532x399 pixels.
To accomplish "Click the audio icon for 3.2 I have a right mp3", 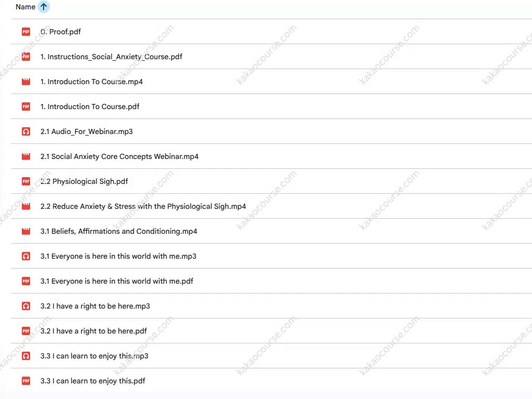I will pyautogui.click(x=26, y=306).
